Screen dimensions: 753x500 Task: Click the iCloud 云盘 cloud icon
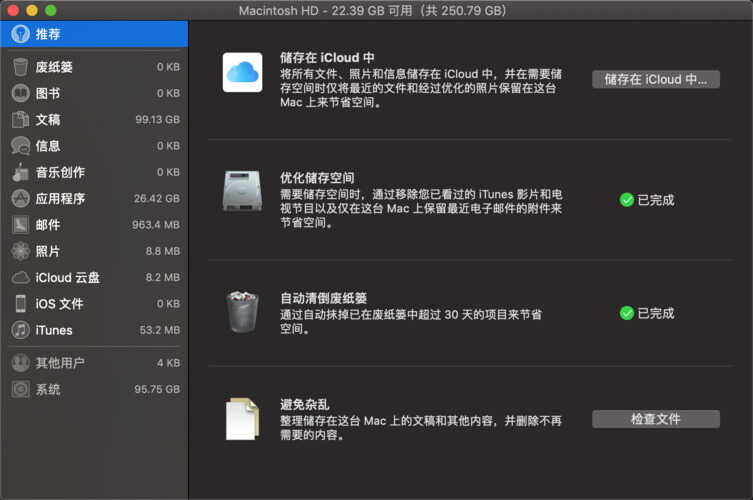(20, 278)
